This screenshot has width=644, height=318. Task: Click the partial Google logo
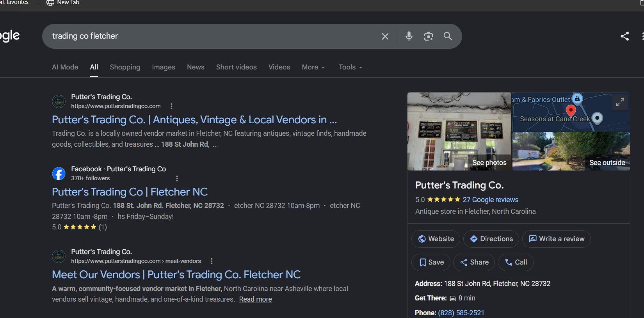point(10,36)
